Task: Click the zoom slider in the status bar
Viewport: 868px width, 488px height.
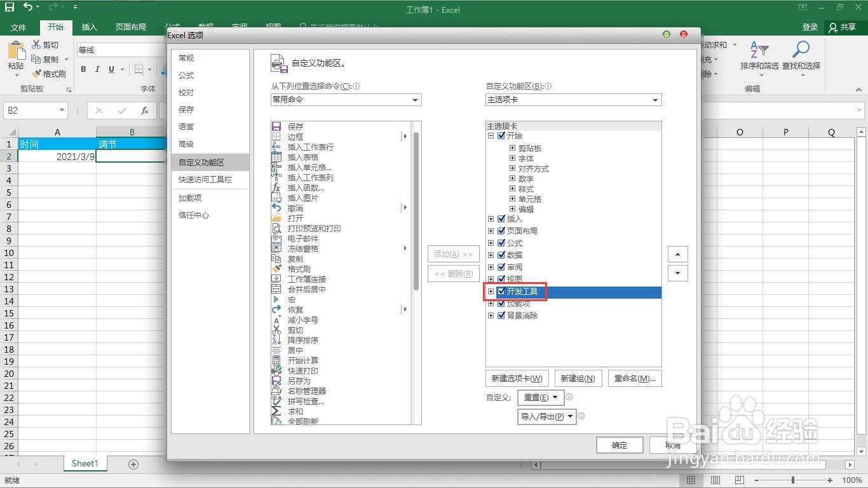Action: click(794, 480)
